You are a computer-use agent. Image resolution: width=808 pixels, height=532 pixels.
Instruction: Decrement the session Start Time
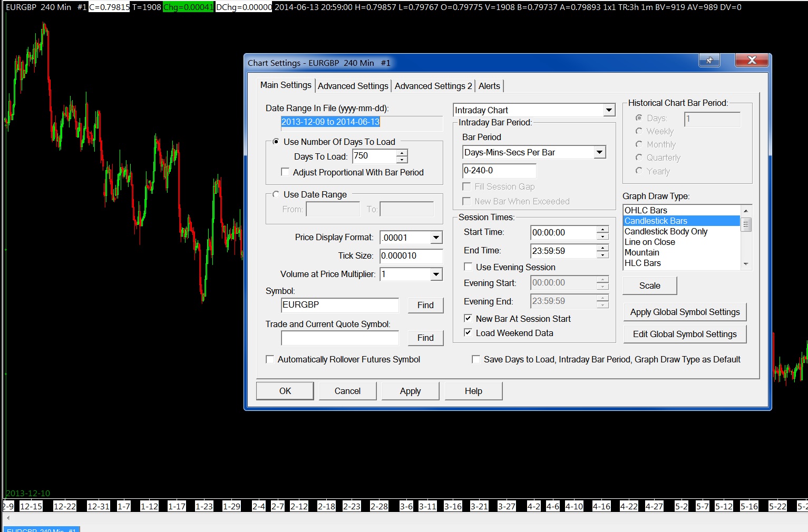click(x=602, y=236)
